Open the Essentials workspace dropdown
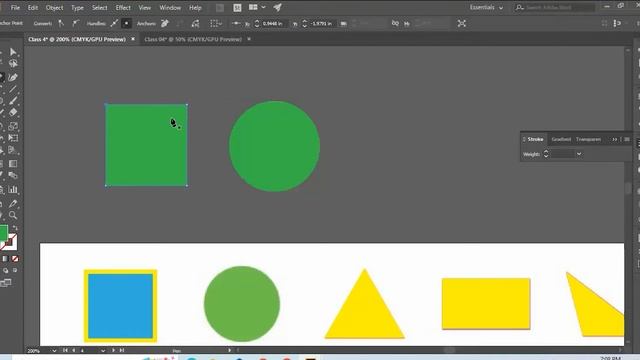The width and height of the screenshot is (640, 360). click(x=486, y=7)
